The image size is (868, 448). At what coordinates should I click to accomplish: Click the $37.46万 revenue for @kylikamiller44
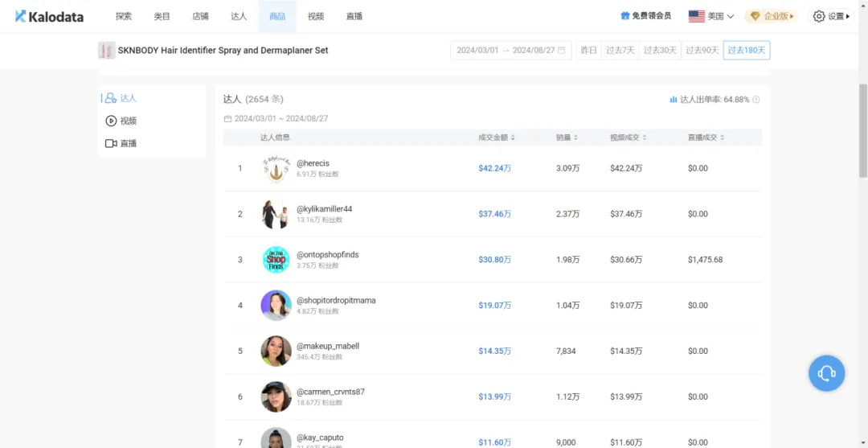click(495, 214)
